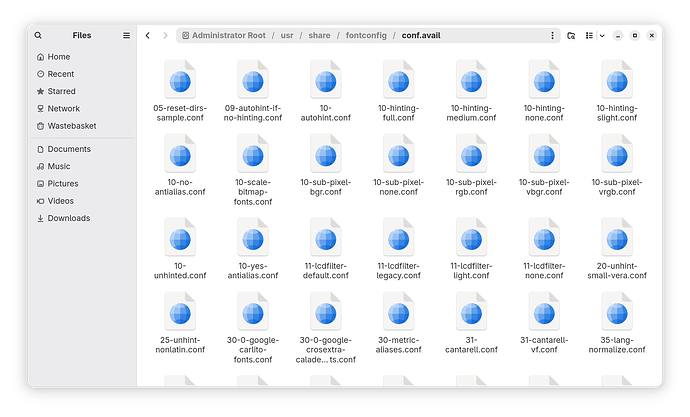690x417 pixels.
Task: Go forward to next folder
Action: click(165, 35)
